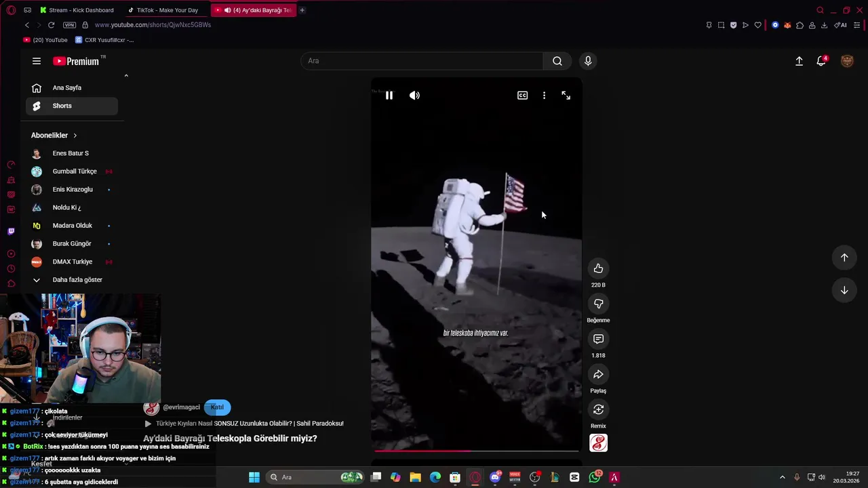
Task: Open the MetaMask fox extension
Action: click(x=787, y=25)
